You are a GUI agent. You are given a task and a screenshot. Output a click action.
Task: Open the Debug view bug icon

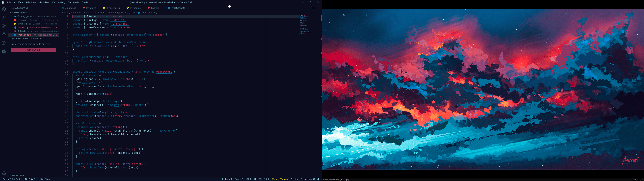[x=4, y=35]
